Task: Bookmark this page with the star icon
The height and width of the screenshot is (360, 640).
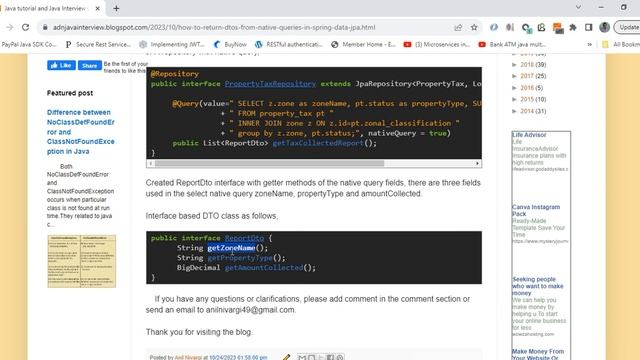Action: [474, 27]
